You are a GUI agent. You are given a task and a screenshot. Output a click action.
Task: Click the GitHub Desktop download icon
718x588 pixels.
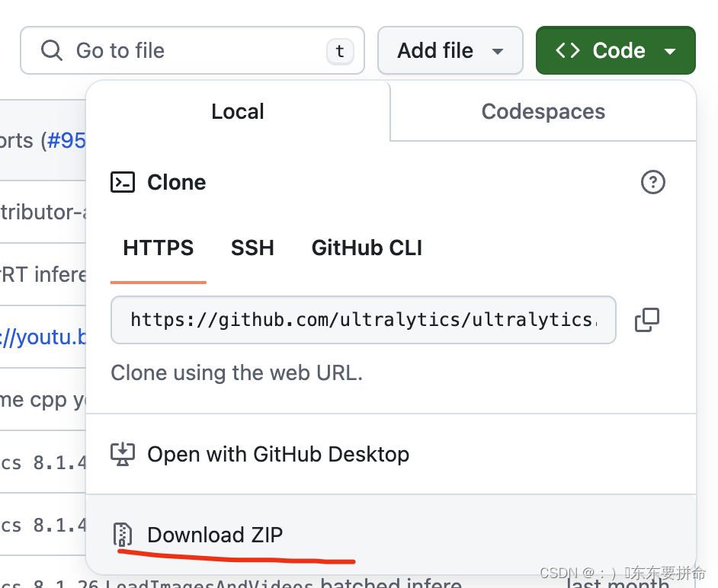[123, 454]
